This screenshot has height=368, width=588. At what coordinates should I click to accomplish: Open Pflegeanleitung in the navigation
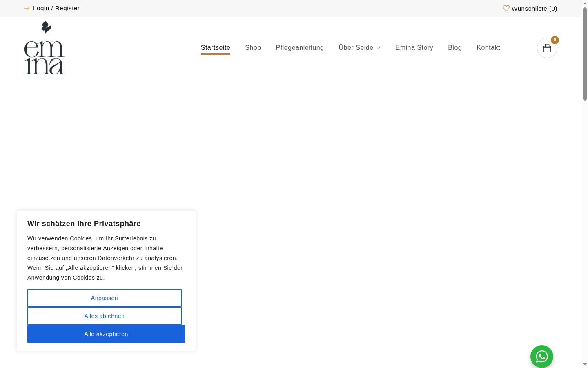click(x=300, y=48)
